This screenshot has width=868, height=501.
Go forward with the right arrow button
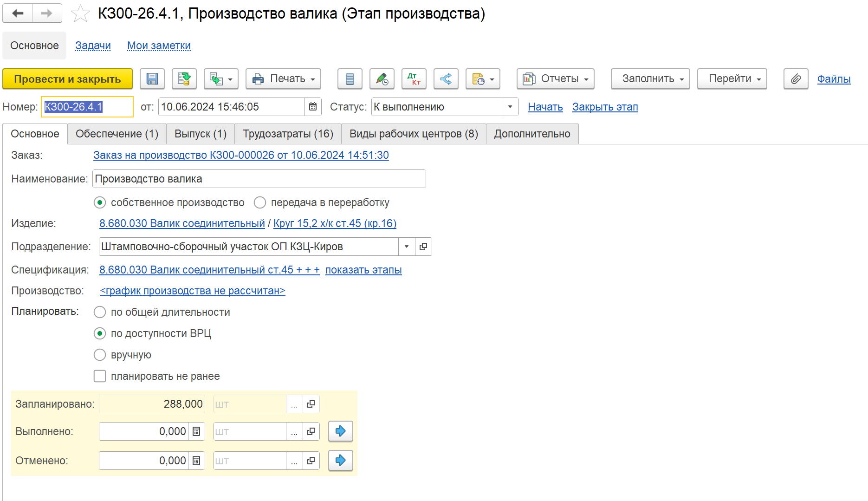pyautogui.click(x=47, y=13)
